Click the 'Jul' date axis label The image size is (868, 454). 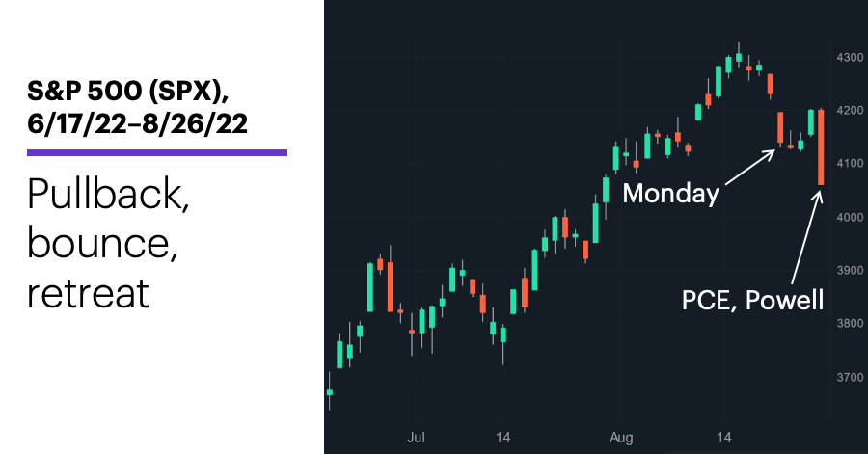(416, 438)
